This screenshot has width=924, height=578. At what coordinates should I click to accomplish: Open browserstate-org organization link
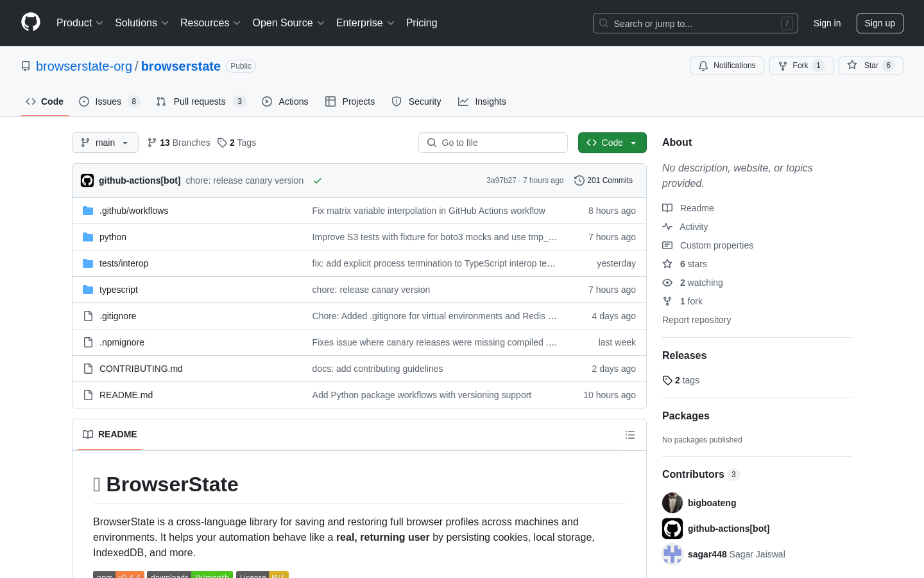click(84, 66)
